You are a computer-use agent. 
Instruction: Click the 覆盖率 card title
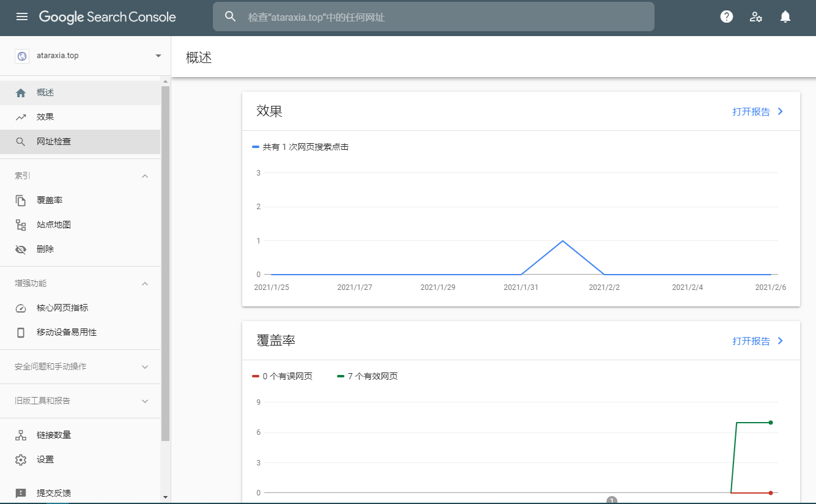tap(276, 341)
